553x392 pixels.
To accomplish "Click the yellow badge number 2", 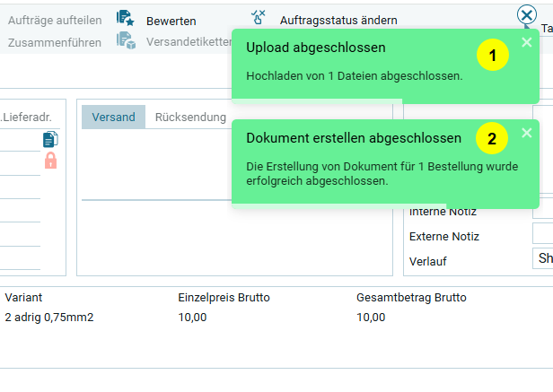I will click(x=491, y=138).
